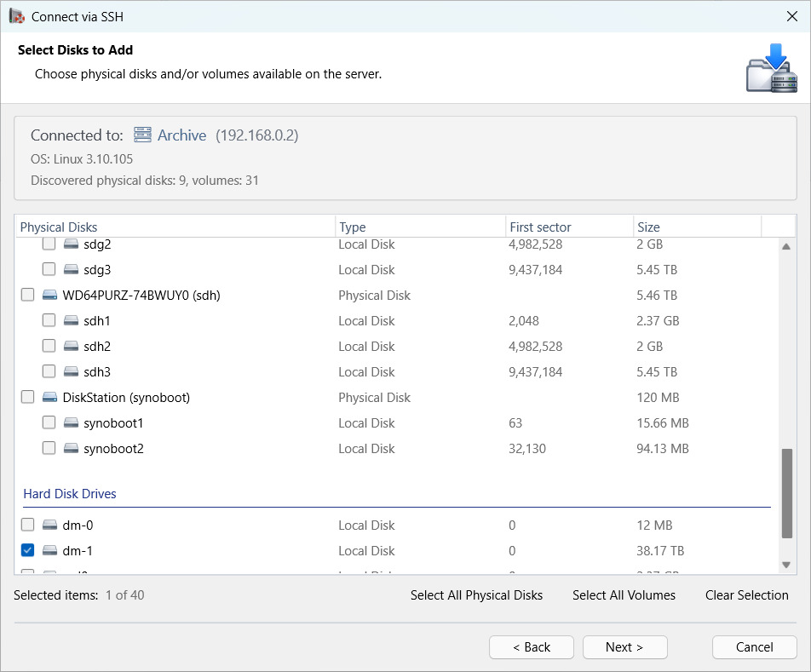Go back with the Back button
Image resolution: width=811 pixels, height=672 pixels.
(532, 647)
